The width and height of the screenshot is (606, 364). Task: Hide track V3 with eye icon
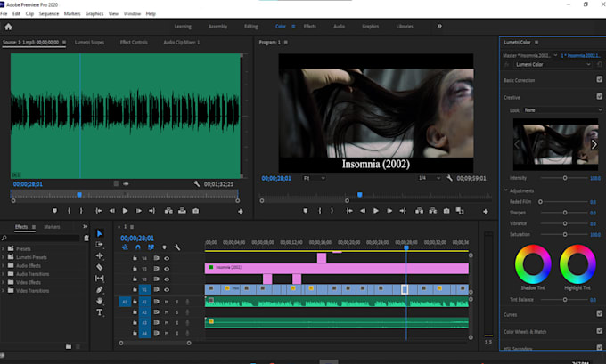[167, 269]
